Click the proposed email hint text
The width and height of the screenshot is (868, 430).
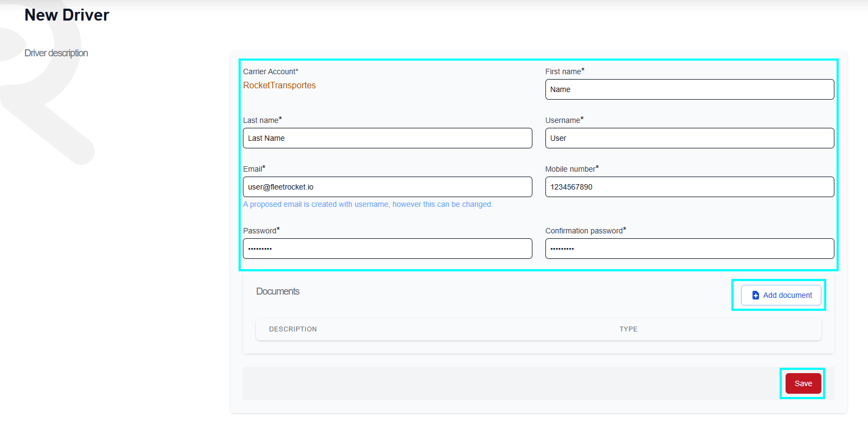[368, 204]
